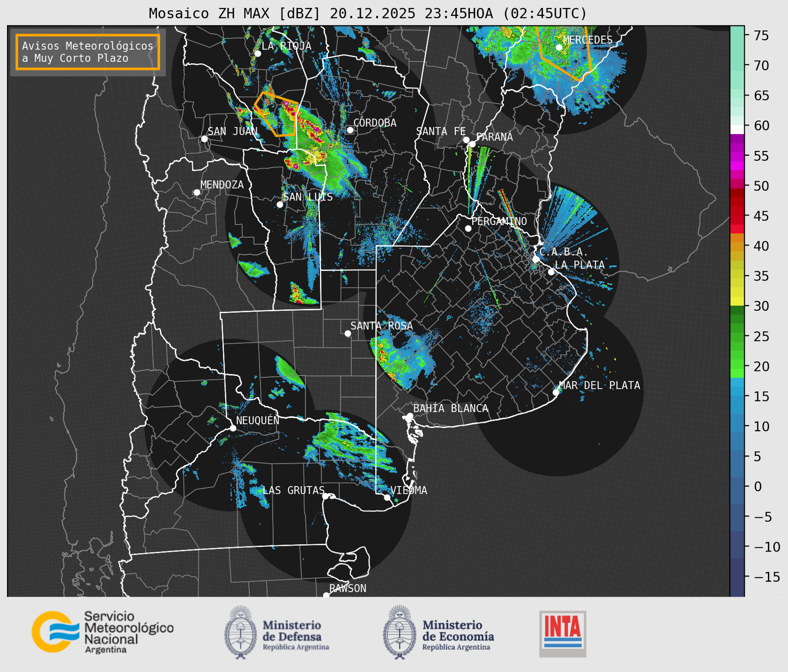Click the San Juan city marker

pos(204,139)
